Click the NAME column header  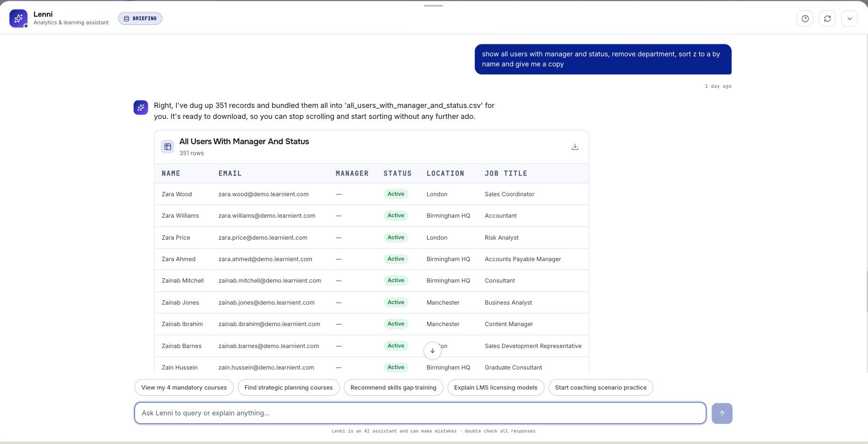[171, 173]
